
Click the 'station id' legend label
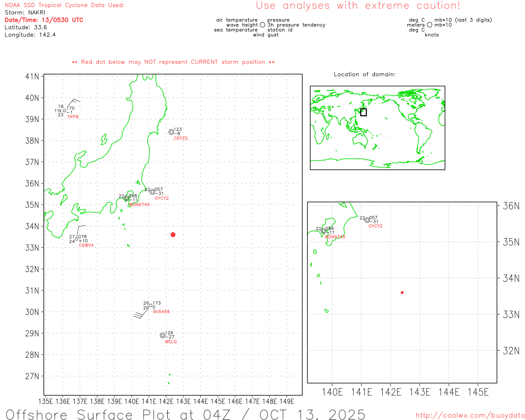click(x=280, y=30)
